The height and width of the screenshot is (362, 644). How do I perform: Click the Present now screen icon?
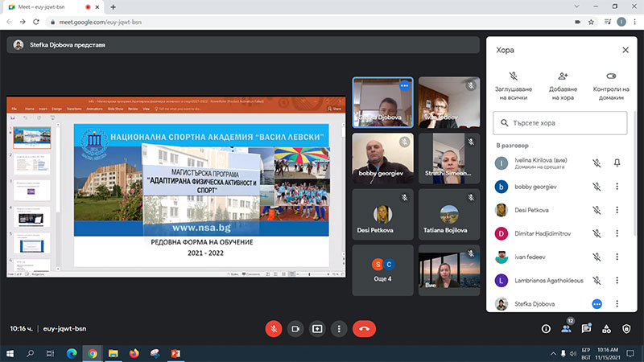click(x=317, y=329)
